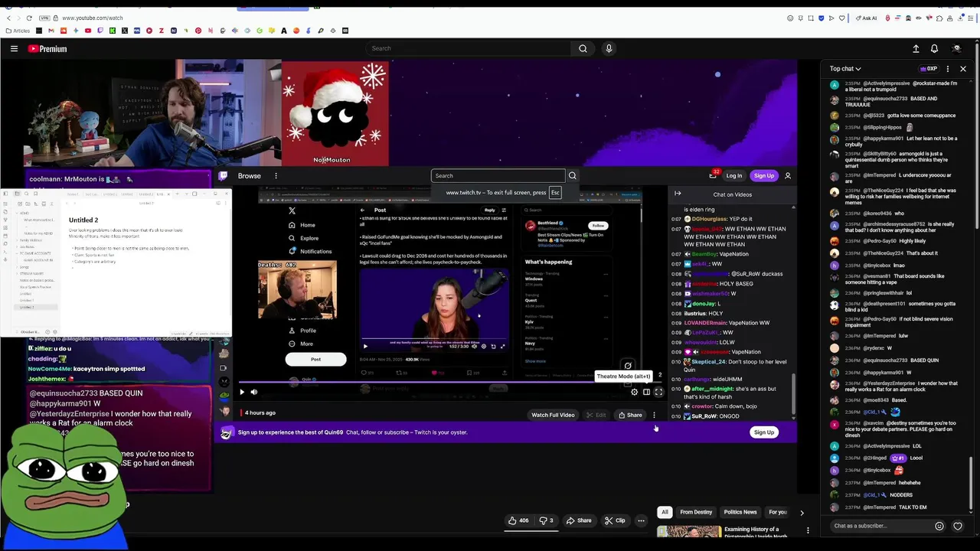Viewport: 980px width, 551px height.
Task: Click the YouTube Premium logo
Action: pyautogui.click(x=47, y=48)
